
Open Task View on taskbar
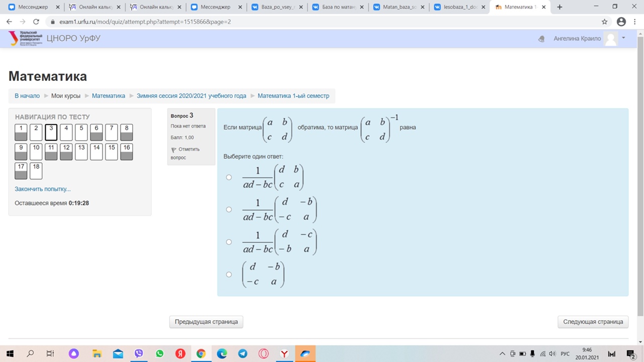tap(50, 353)
